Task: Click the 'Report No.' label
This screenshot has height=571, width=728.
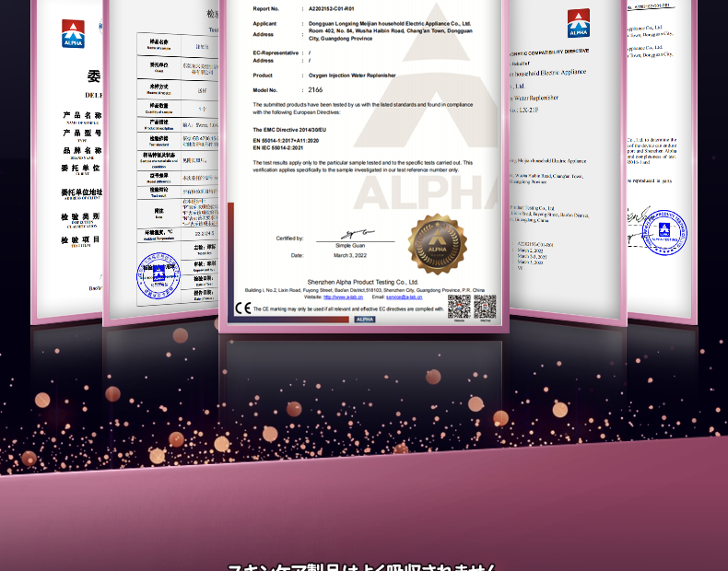Action: (266, 9)
